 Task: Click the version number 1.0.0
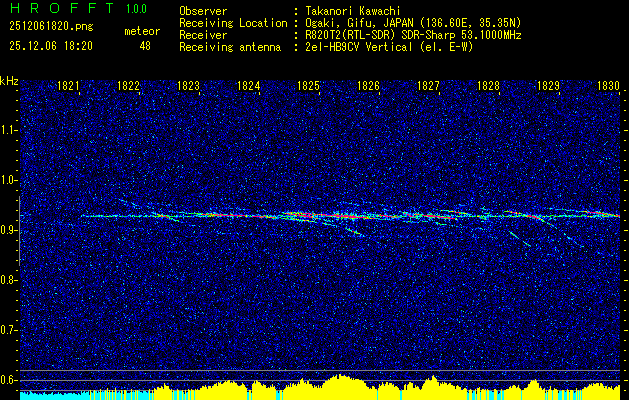[136, 9]
